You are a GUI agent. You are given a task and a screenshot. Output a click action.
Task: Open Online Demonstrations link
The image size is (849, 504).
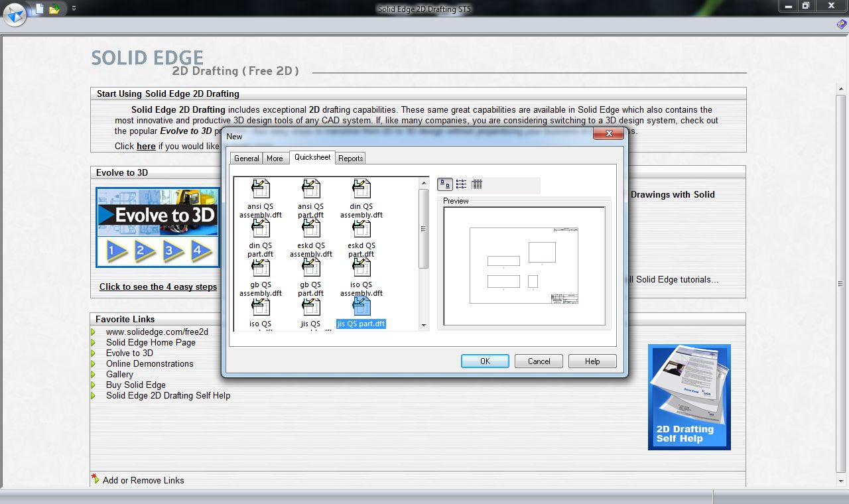pyautogui.click(x=150, y=364)
